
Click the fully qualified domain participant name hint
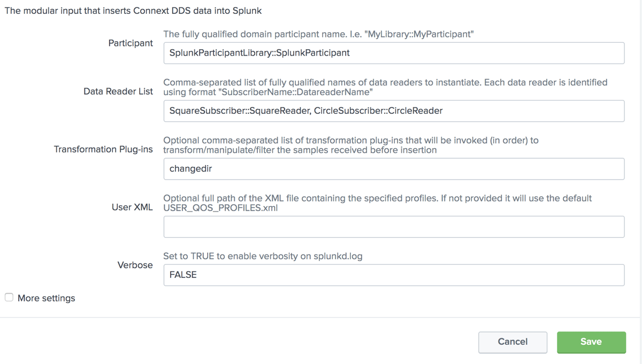319,34
